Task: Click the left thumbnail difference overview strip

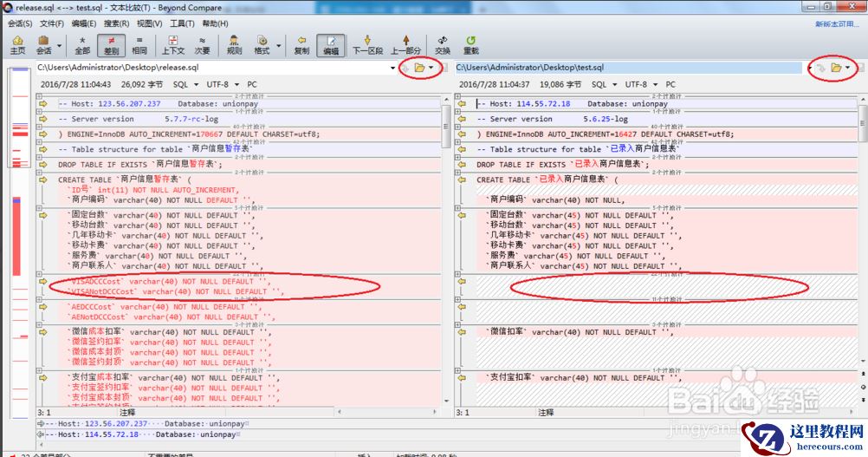Action: click(x=17, y=243)
